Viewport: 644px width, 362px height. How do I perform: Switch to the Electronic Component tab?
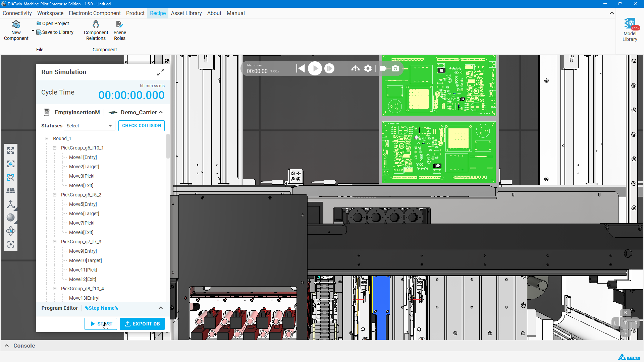click(x=95, y=13)
